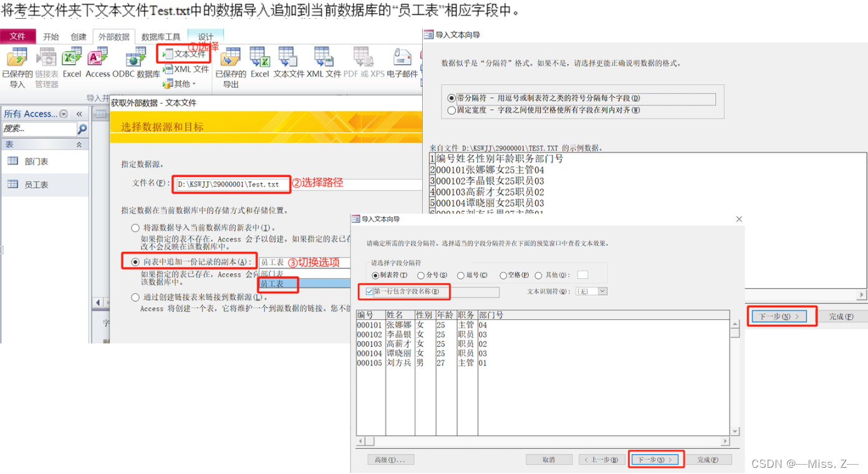Expand the 其他 import dropdown in ribbon
The height and width of the screenshot is (474, 868).
click(179, 84)
